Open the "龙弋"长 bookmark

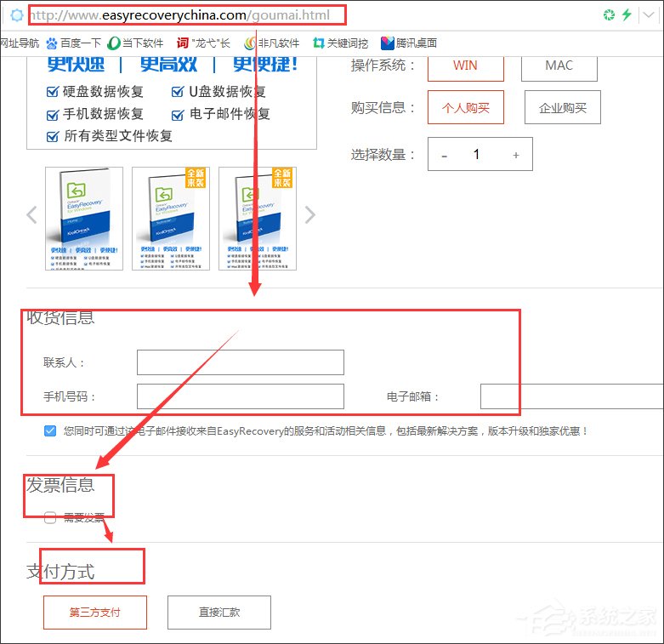203,43
